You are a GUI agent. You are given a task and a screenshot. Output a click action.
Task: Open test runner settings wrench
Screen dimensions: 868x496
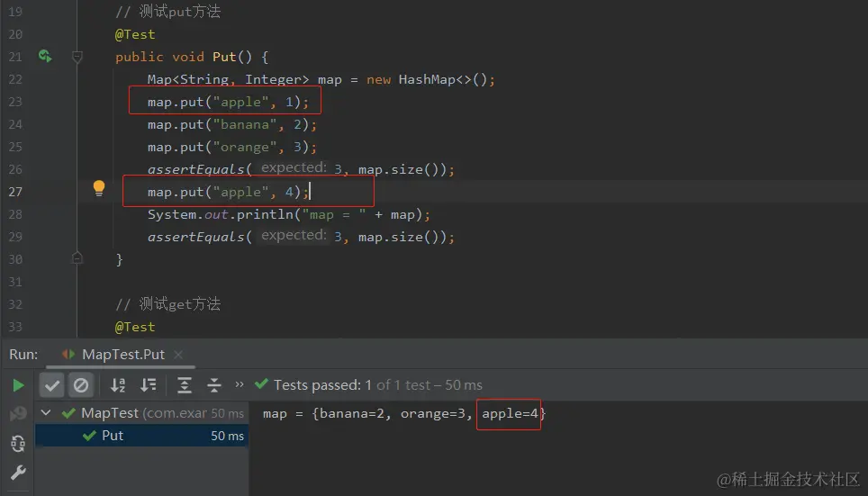click(18, 473)
